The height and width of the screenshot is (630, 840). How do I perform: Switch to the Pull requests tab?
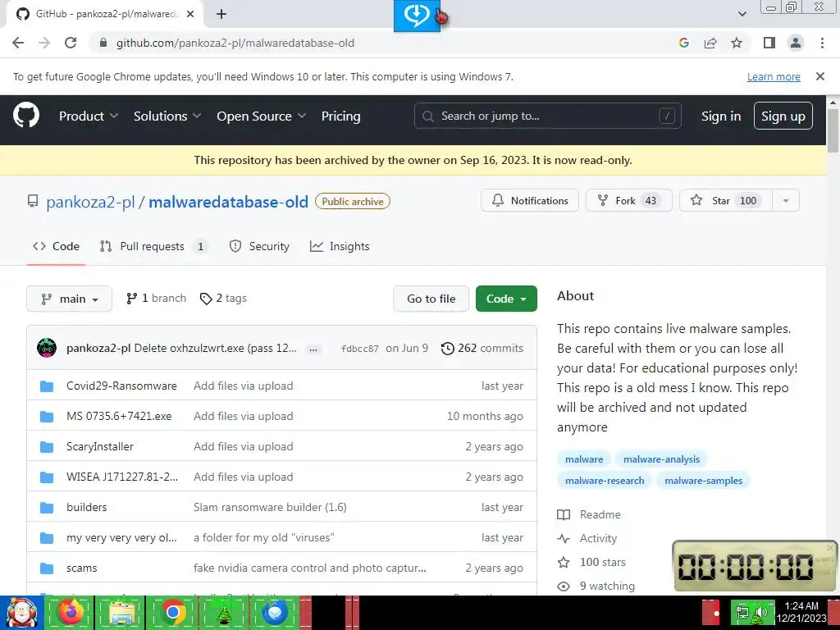click(x=153, y=246)
